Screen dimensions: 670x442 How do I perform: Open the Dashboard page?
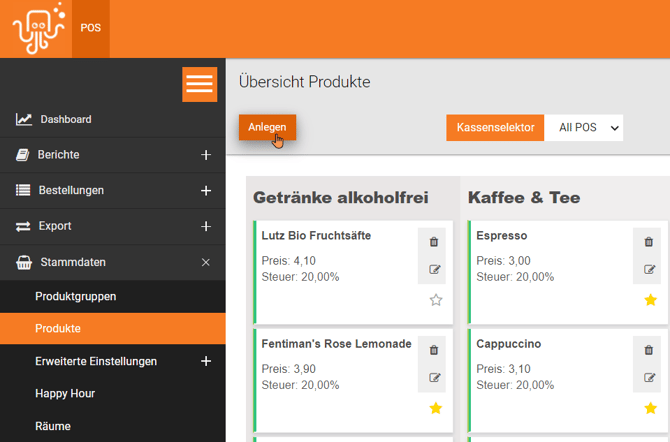(x=65, y=120)
